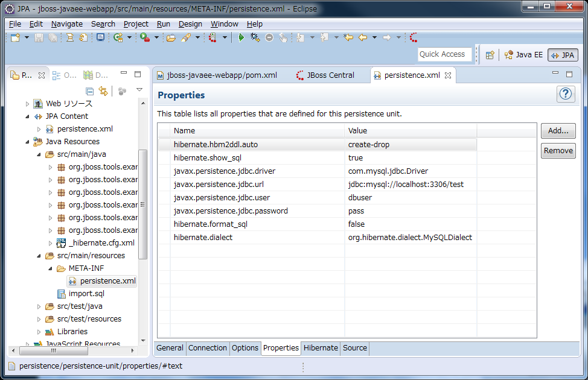The width and height of the screenshot is (588, 380).
Task: Collapse the META-INF folder
Action: (x=50, y=268)
